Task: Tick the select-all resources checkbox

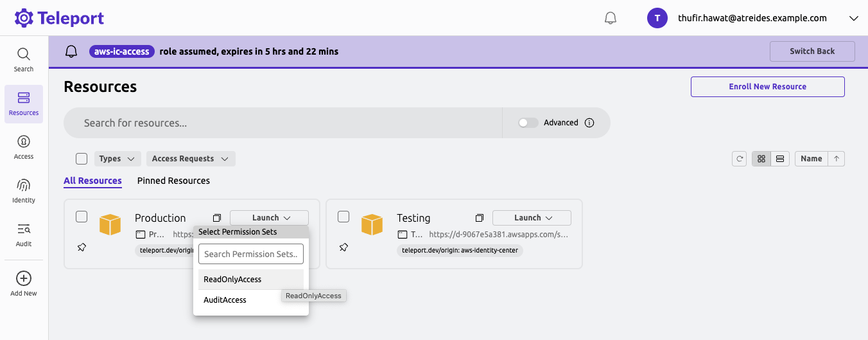Action: 82,159
